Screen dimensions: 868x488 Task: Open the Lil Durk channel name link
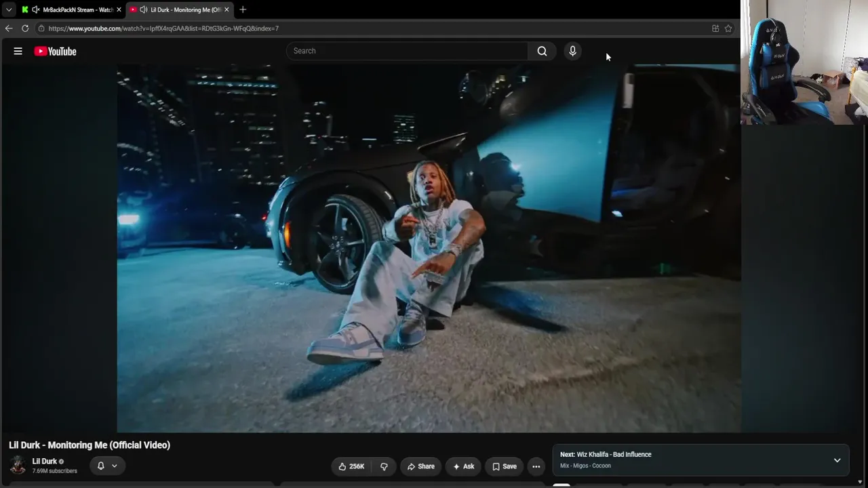[45, 462]
